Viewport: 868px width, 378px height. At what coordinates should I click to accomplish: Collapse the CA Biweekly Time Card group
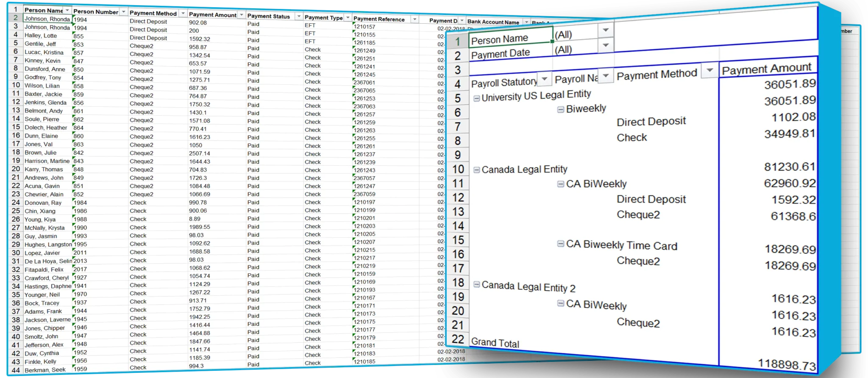(x=561, y=244)
